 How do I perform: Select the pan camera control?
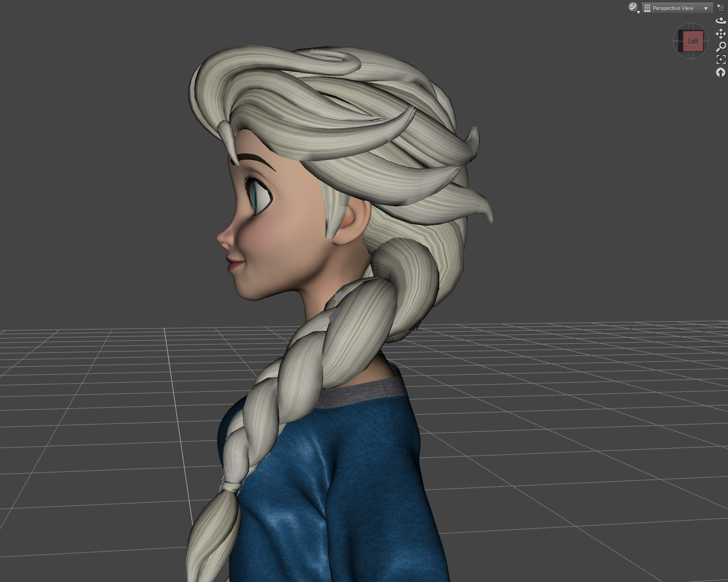pyautogui.click(x=721, y=34)
